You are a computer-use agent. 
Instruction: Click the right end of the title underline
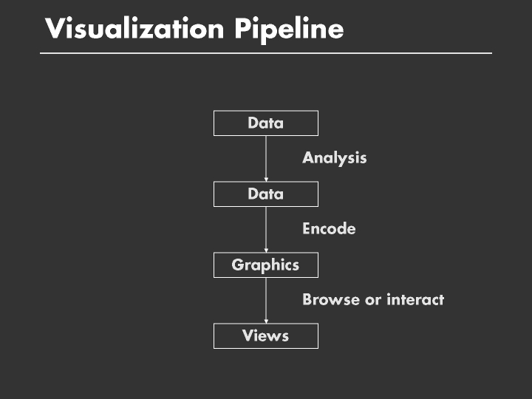[489, 53]
